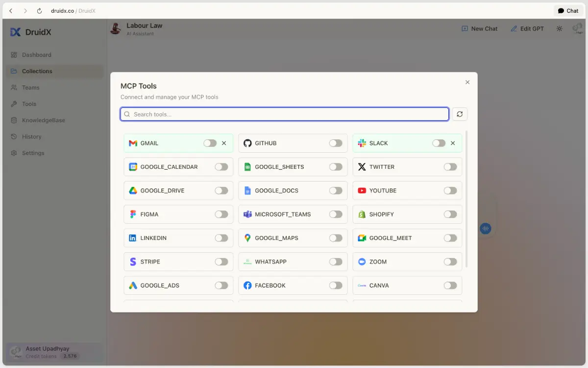Click the Figma logo icon
588x368 pixels.
click(133, 214)
